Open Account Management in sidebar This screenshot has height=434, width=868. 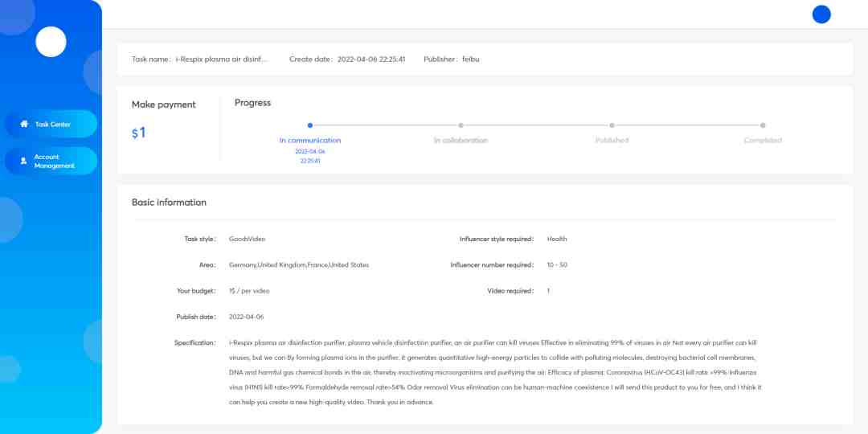pyautogui.click(x=51, y=161)
